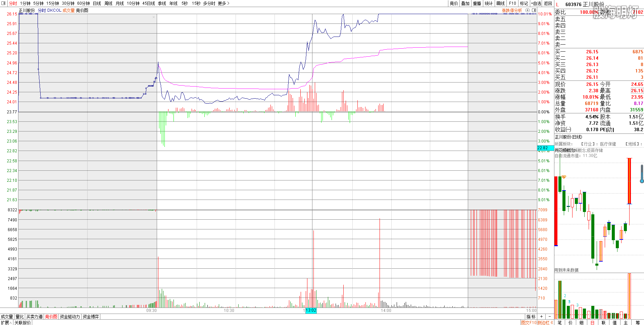This screenshot has width=644, height=325.
Task: Click the minus button next to 指标
Action: tap(550, 317)
